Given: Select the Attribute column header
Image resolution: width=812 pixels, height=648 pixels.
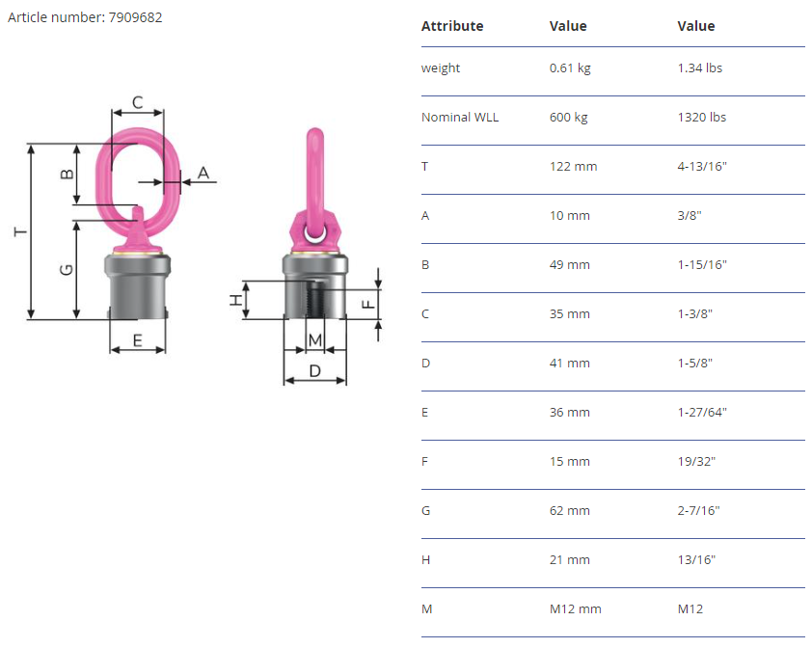Looking at the screenshot, I should click(452, 26).
